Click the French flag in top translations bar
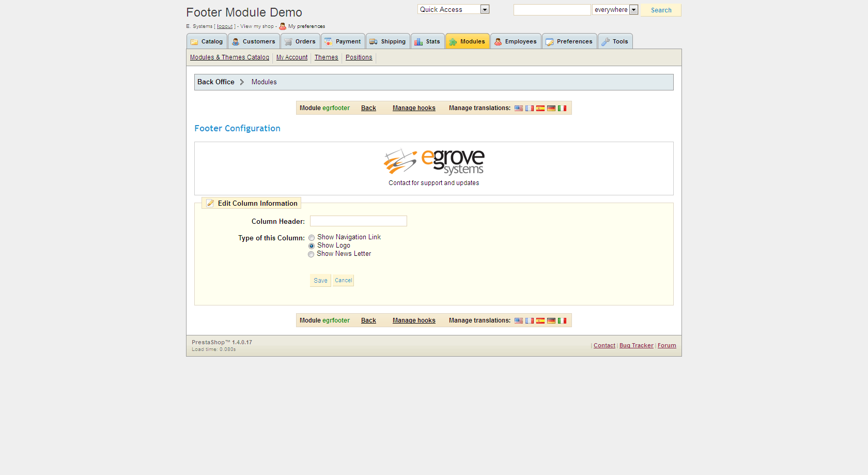868x475 pixels. (529, 108)
